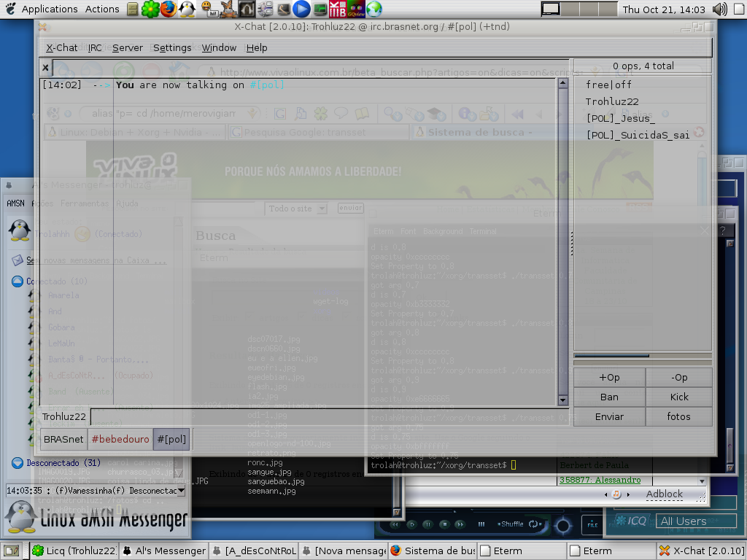The height and width of the screenshot is (560, 747).
Task: Open the green ICQ flower launcher
Action: [150, 9]
